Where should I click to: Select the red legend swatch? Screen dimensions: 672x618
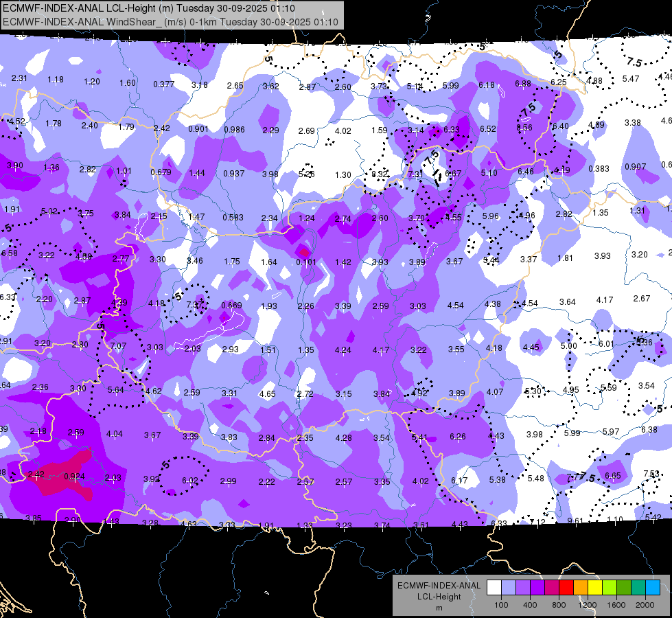point(566,588)
